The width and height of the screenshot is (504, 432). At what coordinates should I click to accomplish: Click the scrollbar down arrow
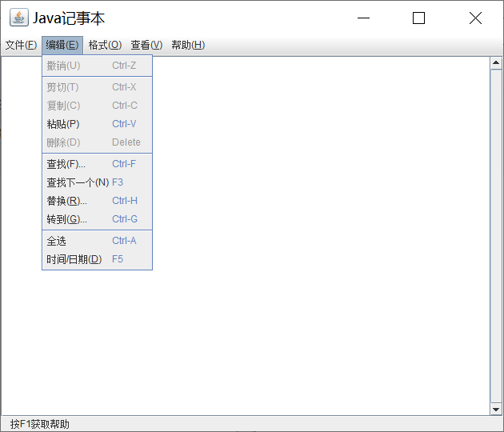[496, 409]
